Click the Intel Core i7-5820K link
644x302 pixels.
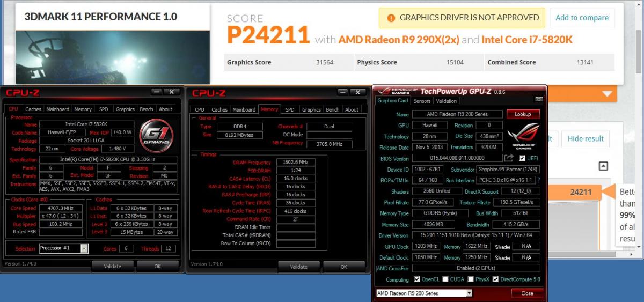pyautogui.click(x=527, y=40)
